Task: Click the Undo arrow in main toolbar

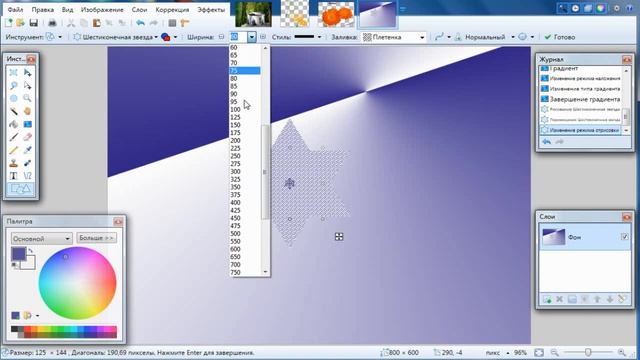Action: coord(140,23)
